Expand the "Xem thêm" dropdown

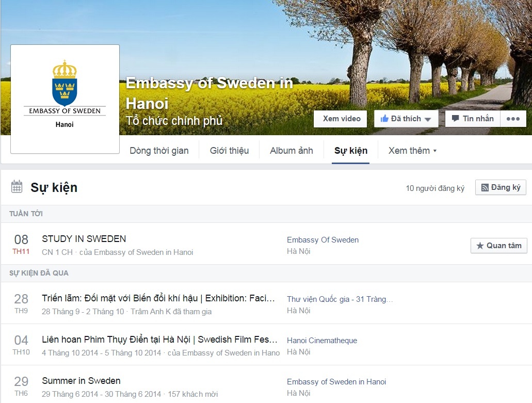click(x=412, y=150)
